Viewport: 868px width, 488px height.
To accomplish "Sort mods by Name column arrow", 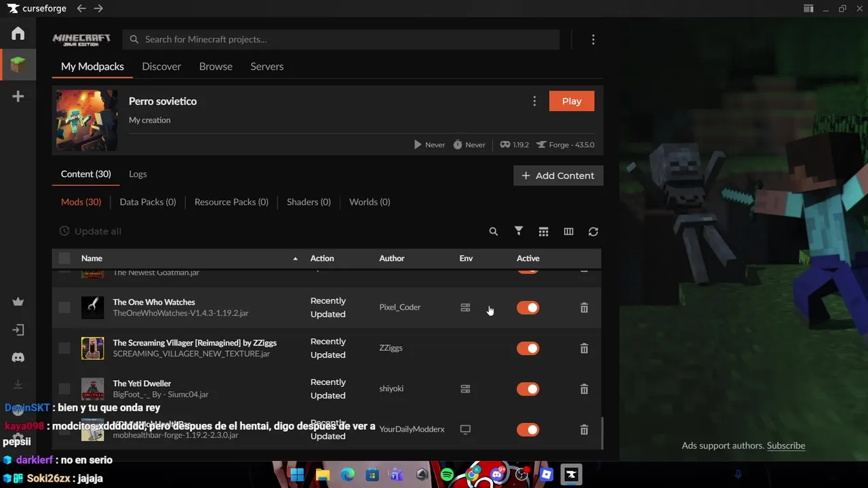I will click(295, 259).
